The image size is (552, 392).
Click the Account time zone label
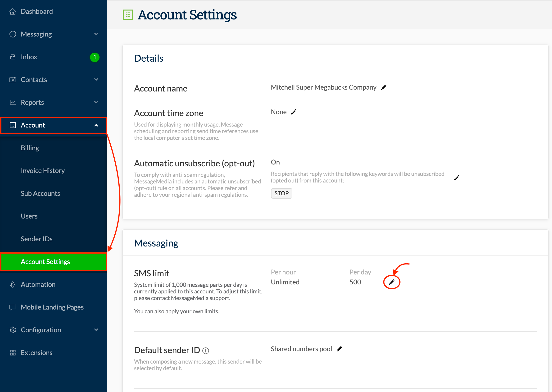[x=169, y=113]
